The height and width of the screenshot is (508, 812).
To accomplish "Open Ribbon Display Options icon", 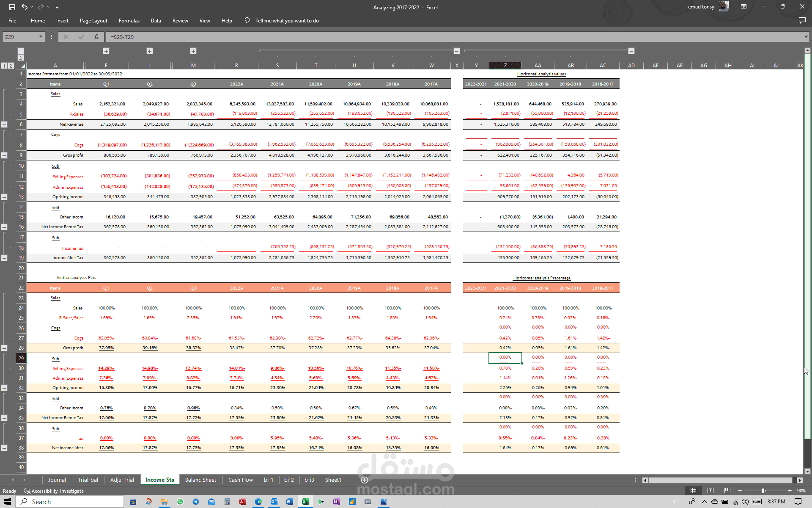I will click(x=743, y=7).
